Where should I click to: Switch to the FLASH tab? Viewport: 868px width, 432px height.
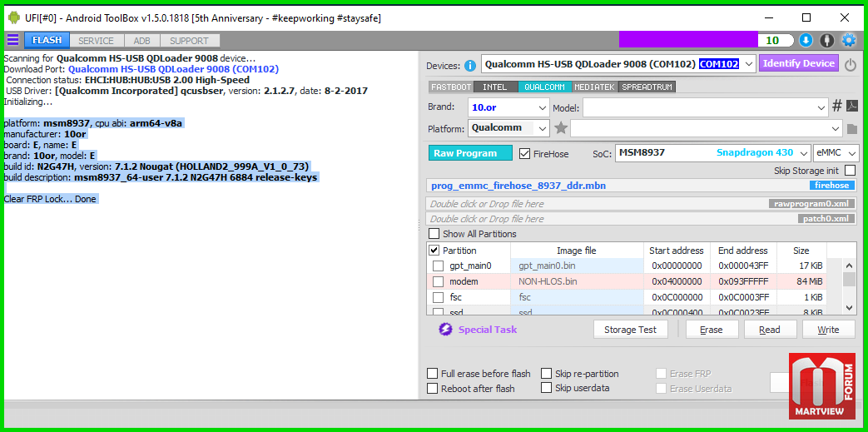click(47, 41)
